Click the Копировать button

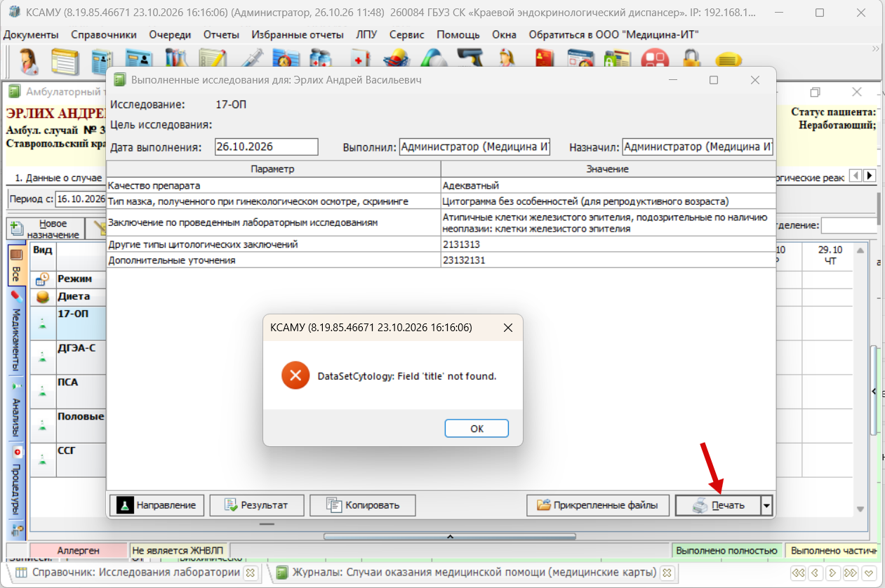362,505
